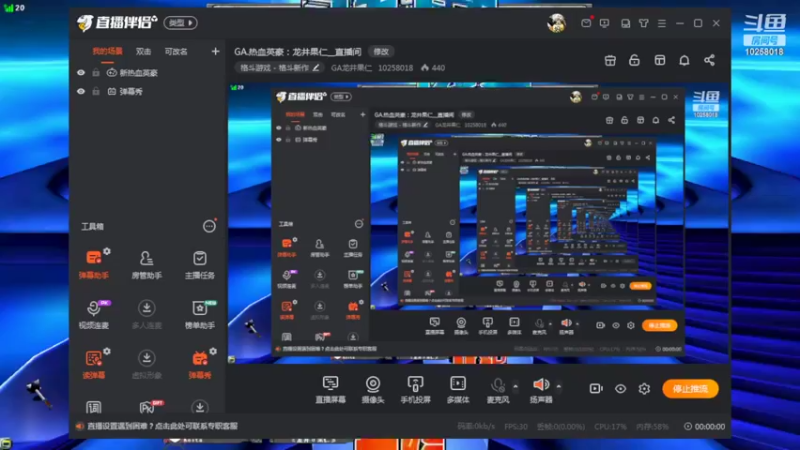Click the FPS:30 status readout
This screenshot has width=800, height=450.
516,426
